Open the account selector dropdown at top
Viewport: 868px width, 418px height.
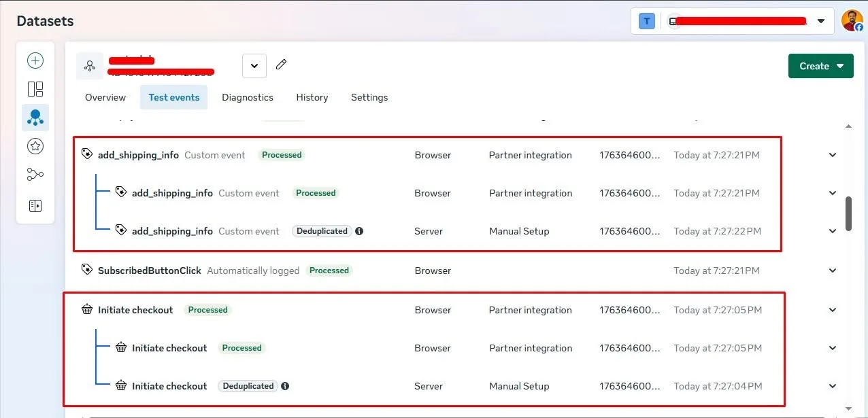[x=733, y=21]
